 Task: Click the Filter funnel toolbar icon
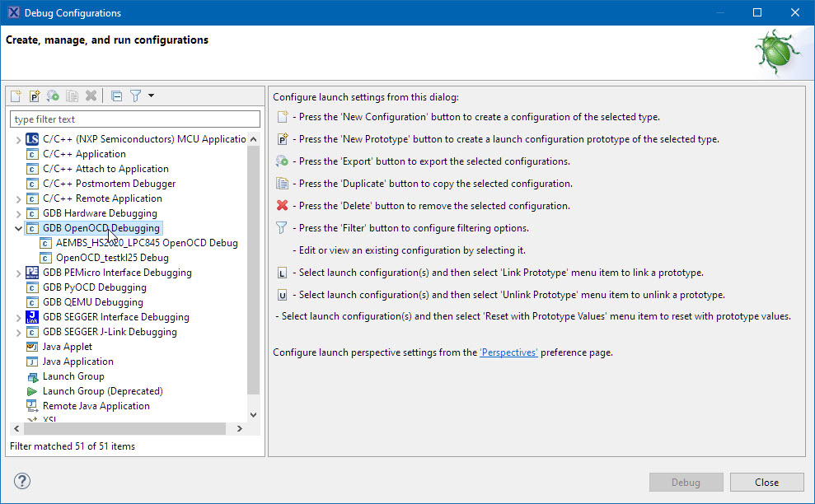pyautogui.click(x=135, y=96)
